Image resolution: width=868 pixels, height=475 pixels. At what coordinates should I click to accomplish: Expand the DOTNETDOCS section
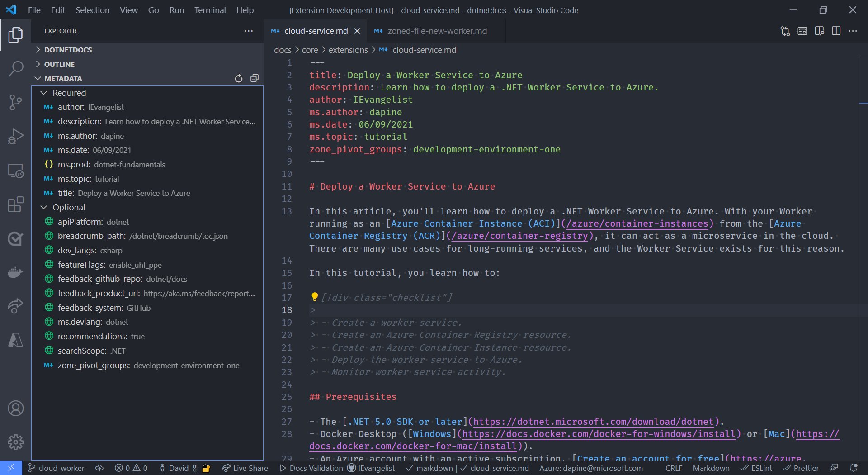[x=147, y=50]
